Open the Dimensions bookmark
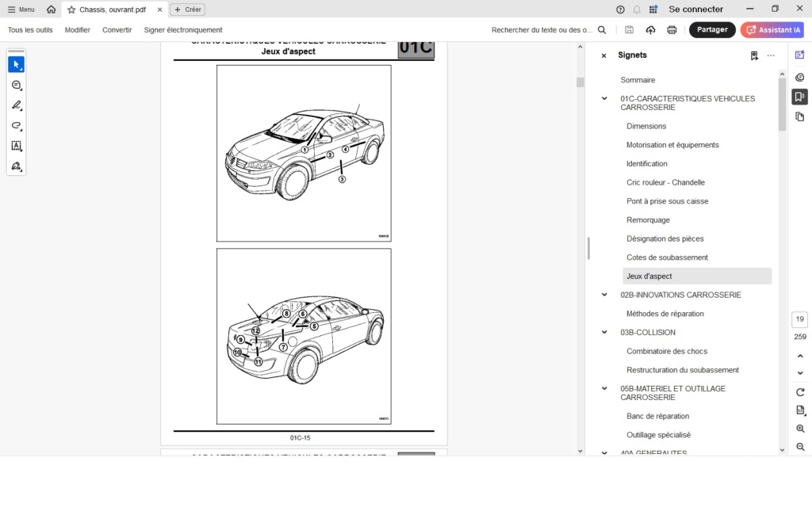Image resolution: width=812 pixels, height=511 pixels. [x=646, y=126]
